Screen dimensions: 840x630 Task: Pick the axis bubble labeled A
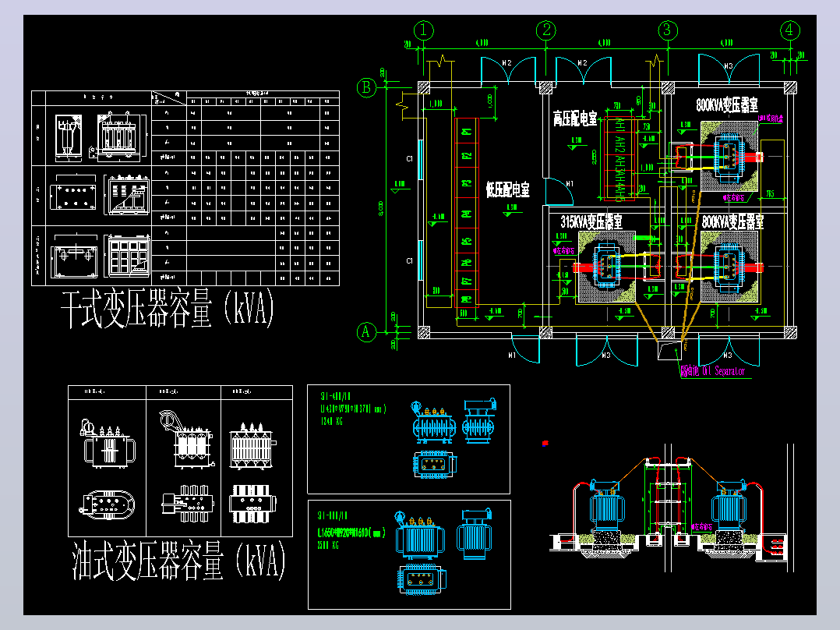(366, 332)
